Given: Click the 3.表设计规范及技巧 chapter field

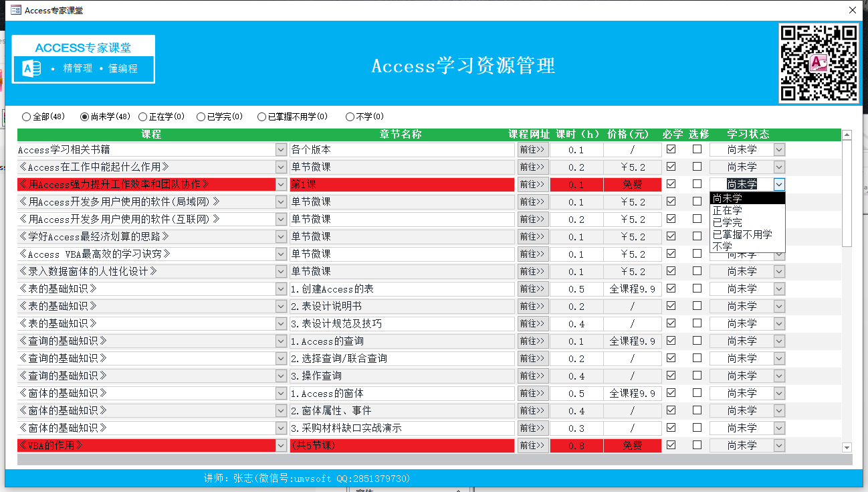Looking at the screenshot, I should pos(402,324).
